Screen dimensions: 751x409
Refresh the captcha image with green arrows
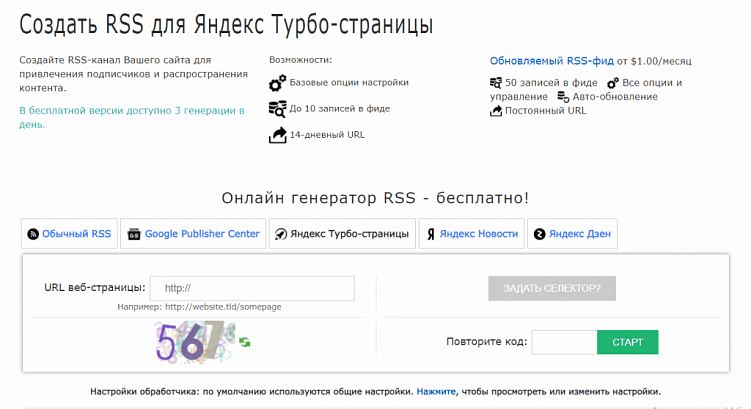[245, 342]
